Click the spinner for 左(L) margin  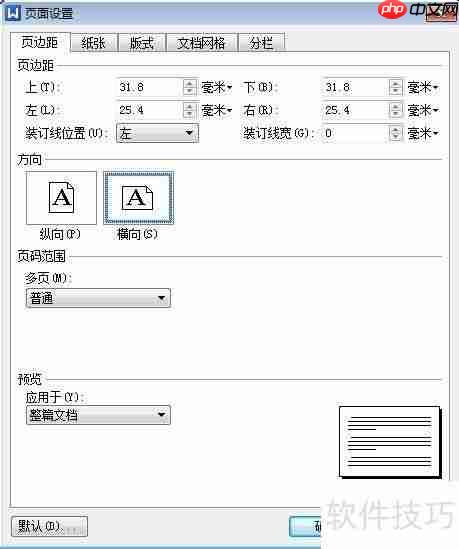[189, 110]
